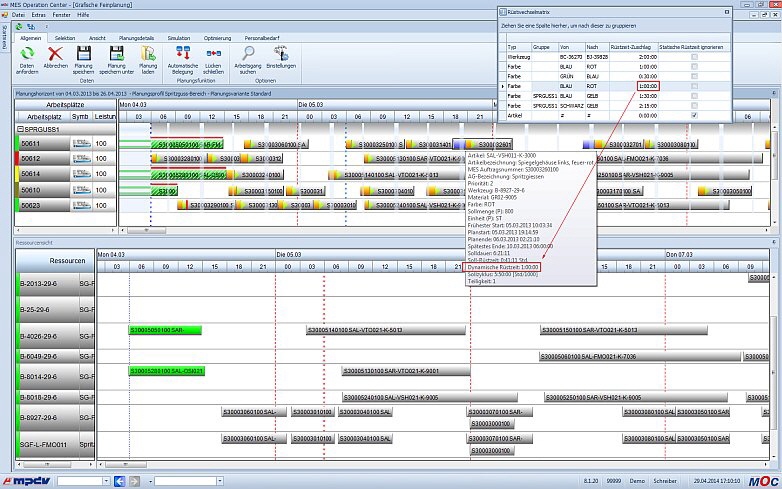Open the Planungsdetails tab
The width and height of the screenshot is (782, 489).
point(136,38)
